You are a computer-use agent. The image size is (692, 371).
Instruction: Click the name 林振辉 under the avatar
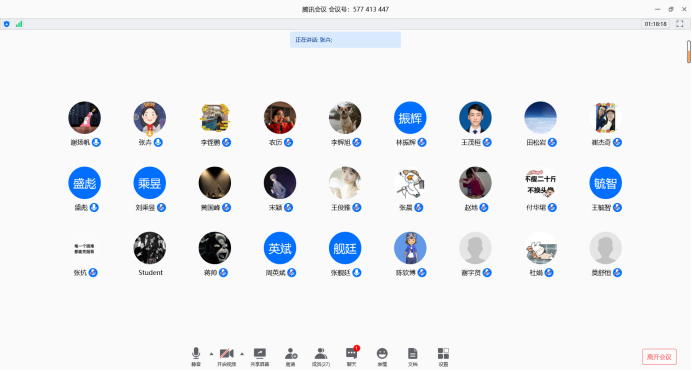click(x=406, y=142)
